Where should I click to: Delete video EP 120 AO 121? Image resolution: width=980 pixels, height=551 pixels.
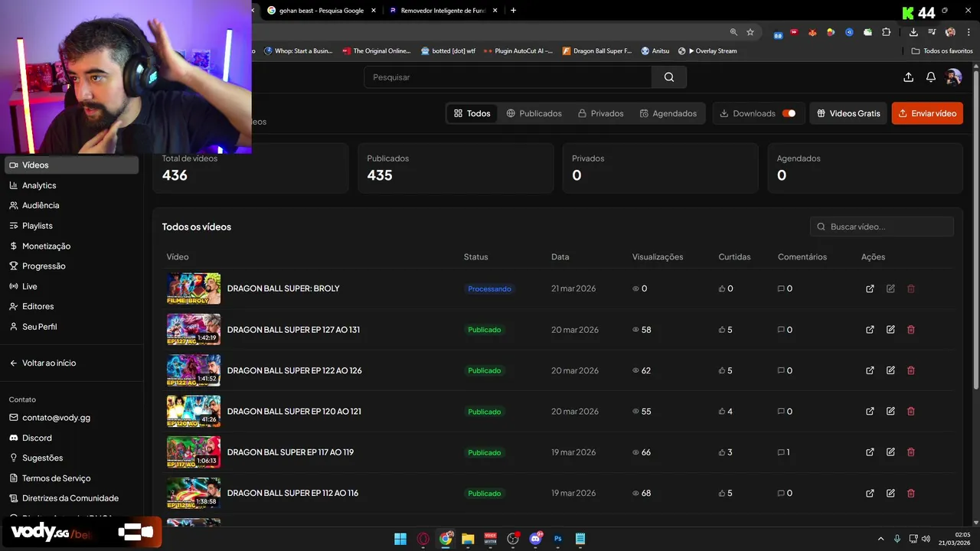click(x=911, y=411)
